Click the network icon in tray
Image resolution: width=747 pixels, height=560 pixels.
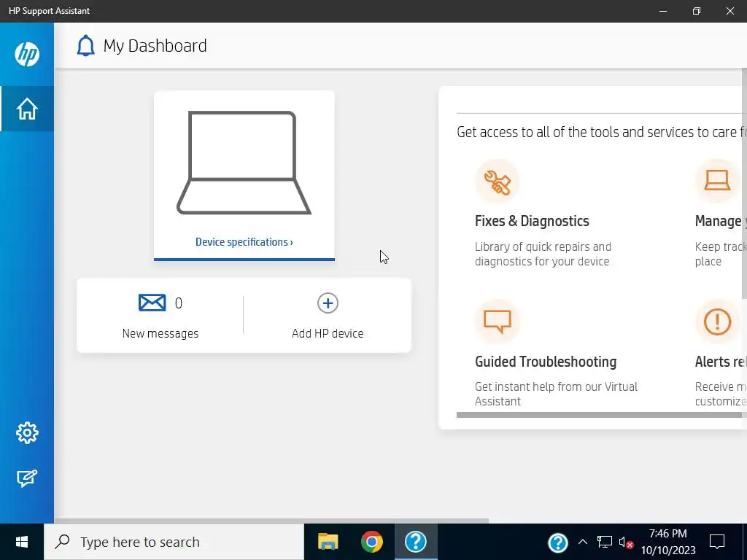(x=605, y=542)
